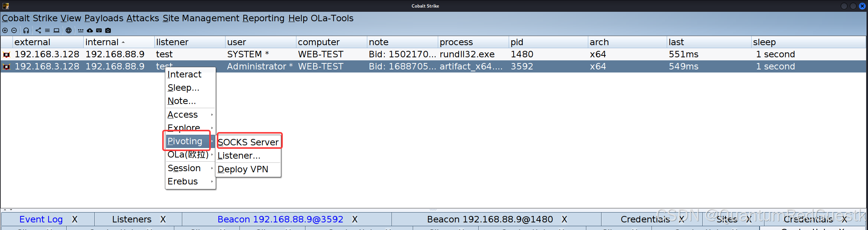This screenshot has height=230, width=868.
Task: Sort by the arch column header
Action: coord(627,42)
